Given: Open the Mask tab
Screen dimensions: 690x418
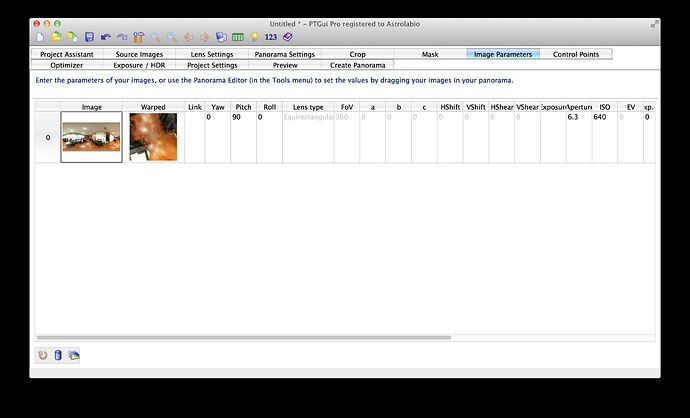Looking at the screenshot, I should click(430, 54).
